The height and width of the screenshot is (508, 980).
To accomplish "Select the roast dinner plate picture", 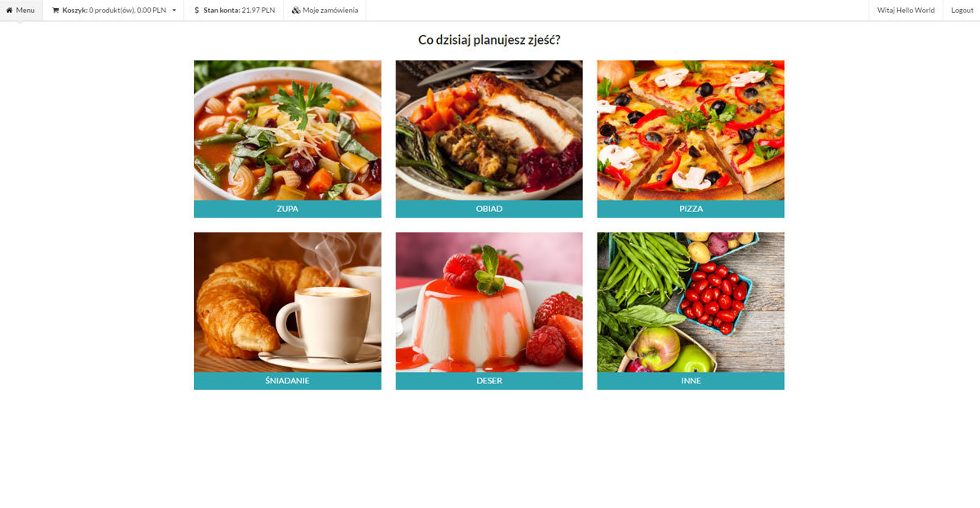I will coord(489,130).
